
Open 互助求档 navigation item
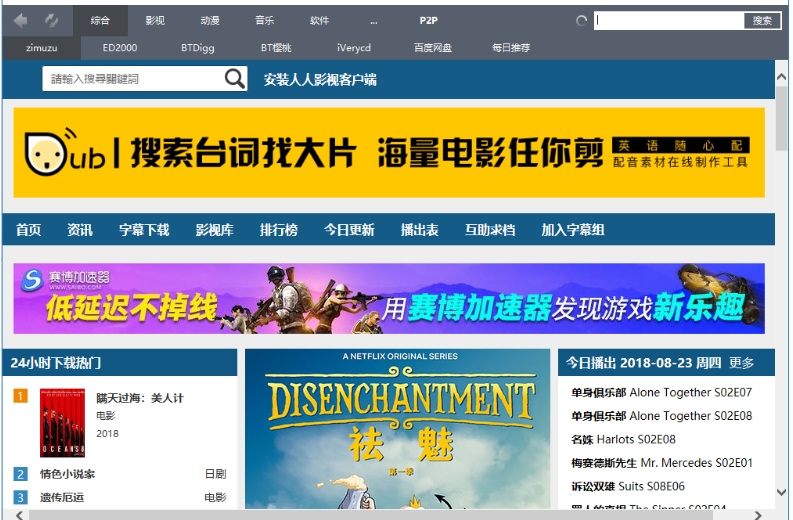tap(490, 230)
